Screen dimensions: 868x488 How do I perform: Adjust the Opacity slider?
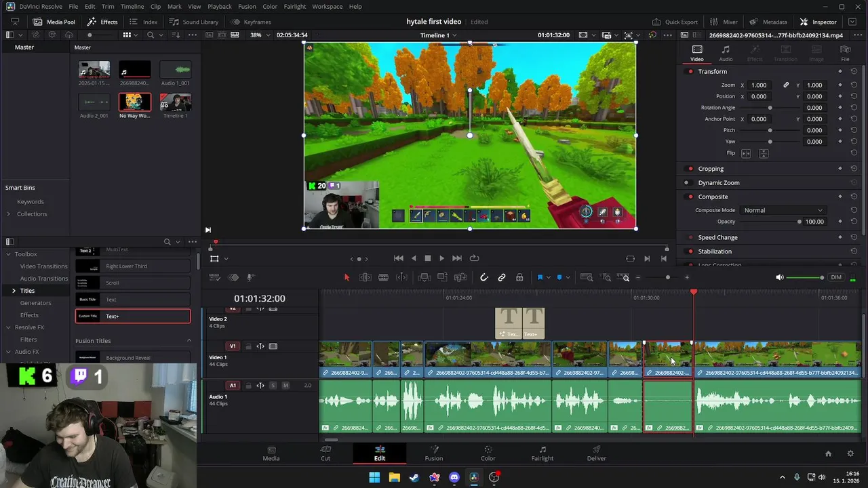click(x=770, y=222)
